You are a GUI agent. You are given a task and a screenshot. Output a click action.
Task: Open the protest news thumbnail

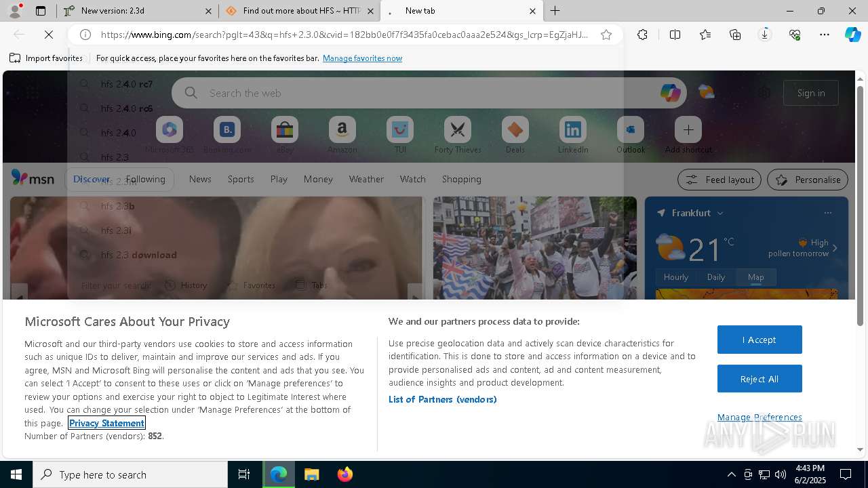[x=535, y=248]
